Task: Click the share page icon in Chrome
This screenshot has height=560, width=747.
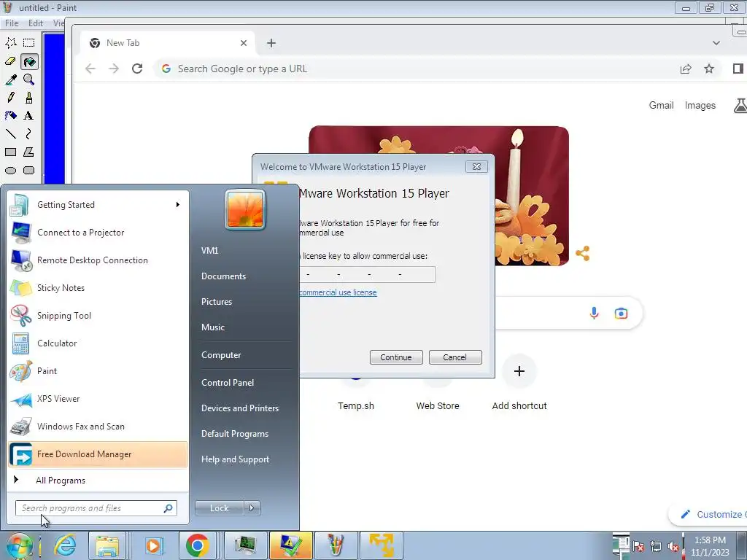Action: click(686, 69)
